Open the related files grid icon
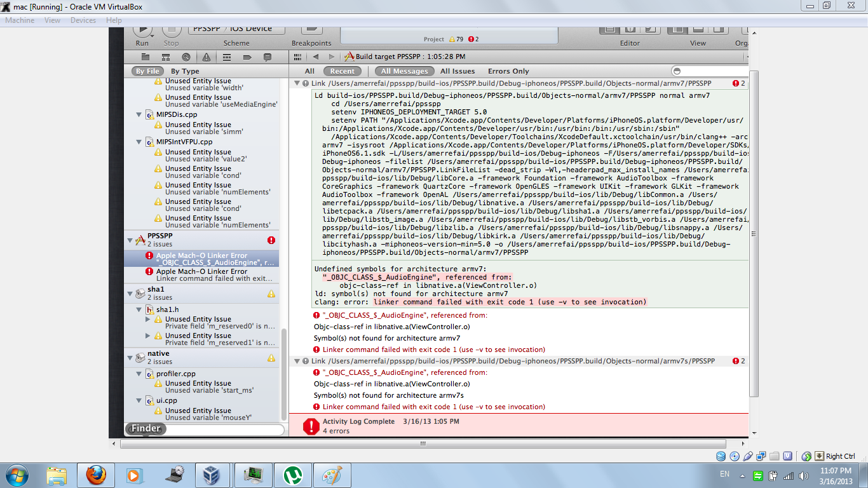This screenshot has width=868, height=488. tap(297, 57)
